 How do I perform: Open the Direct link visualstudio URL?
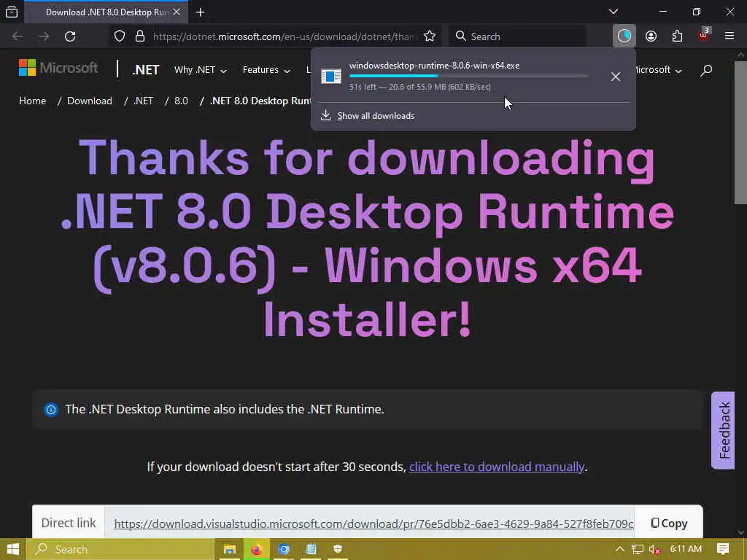pos(373,524)
